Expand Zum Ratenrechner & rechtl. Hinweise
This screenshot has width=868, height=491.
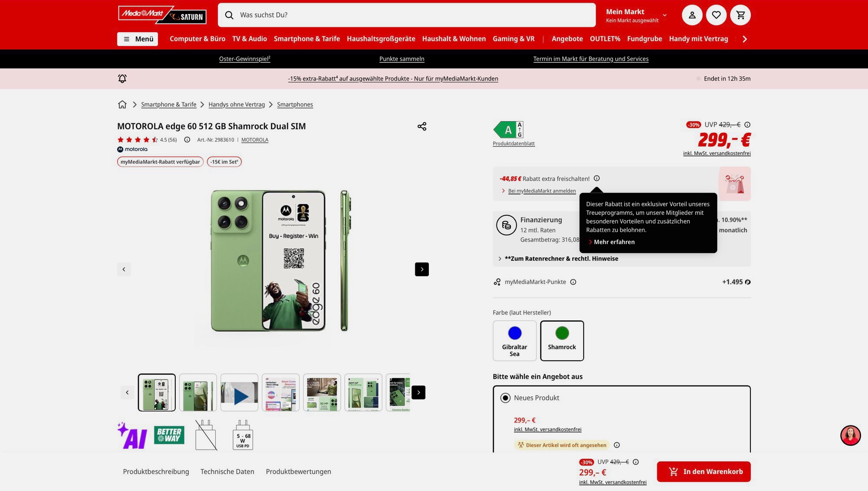point(561,259)
